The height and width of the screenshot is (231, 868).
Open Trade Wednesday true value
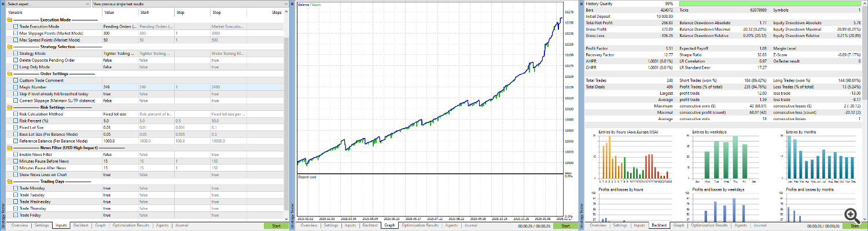click(x=119, y=202)
